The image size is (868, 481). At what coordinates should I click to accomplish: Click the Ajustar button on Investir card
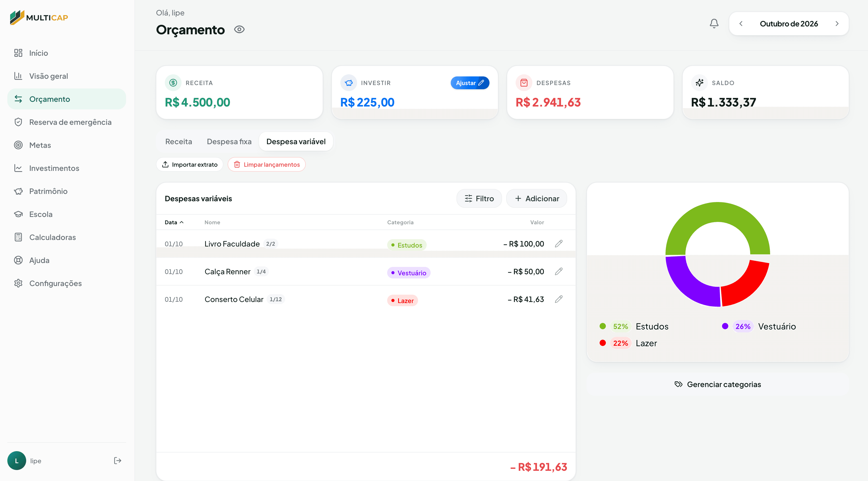pos(470,83)
